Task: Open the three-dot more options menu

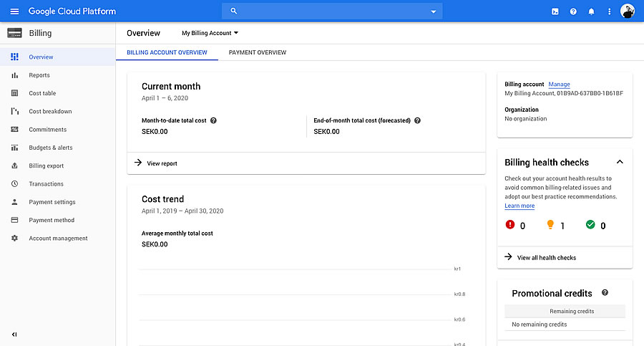Action: pos(609,11)
